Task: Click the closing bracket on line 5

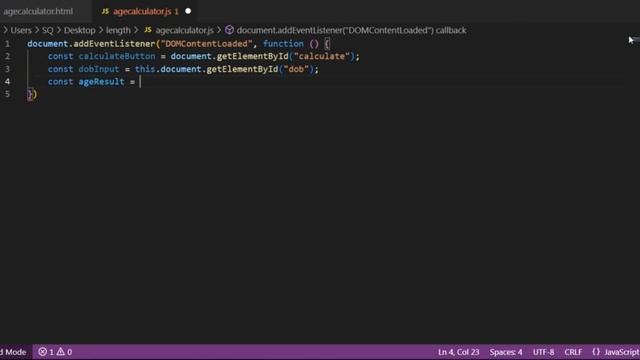Action: click(x=32, y=94)
